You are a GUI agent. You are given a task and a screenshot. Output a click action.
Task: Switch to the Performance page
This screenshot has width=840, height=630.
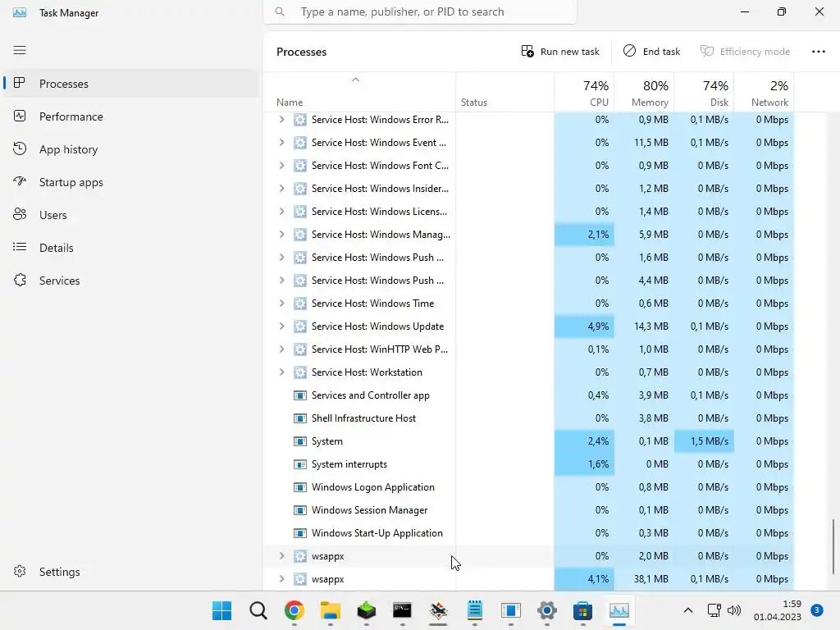[131, 116]
